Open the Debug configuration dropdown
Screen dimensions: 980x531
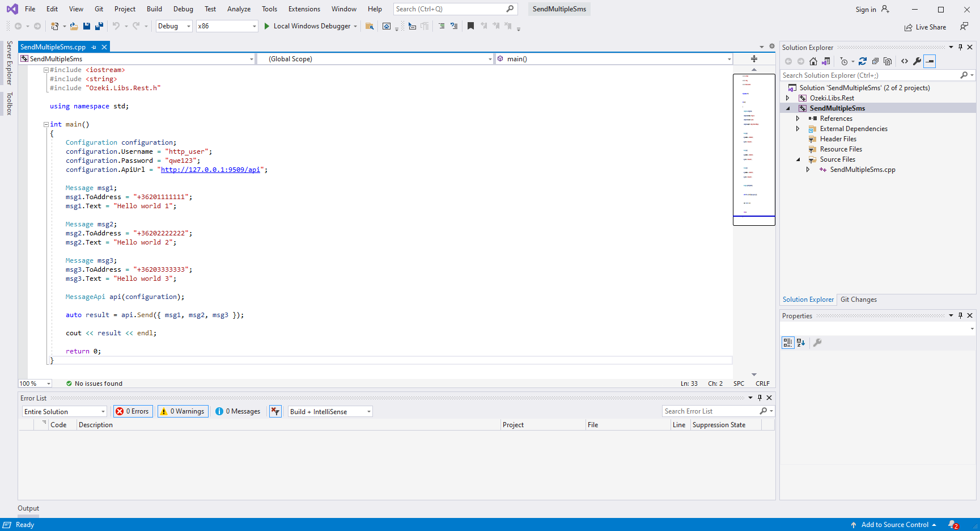pyautogui.click(x=174, y=26)
